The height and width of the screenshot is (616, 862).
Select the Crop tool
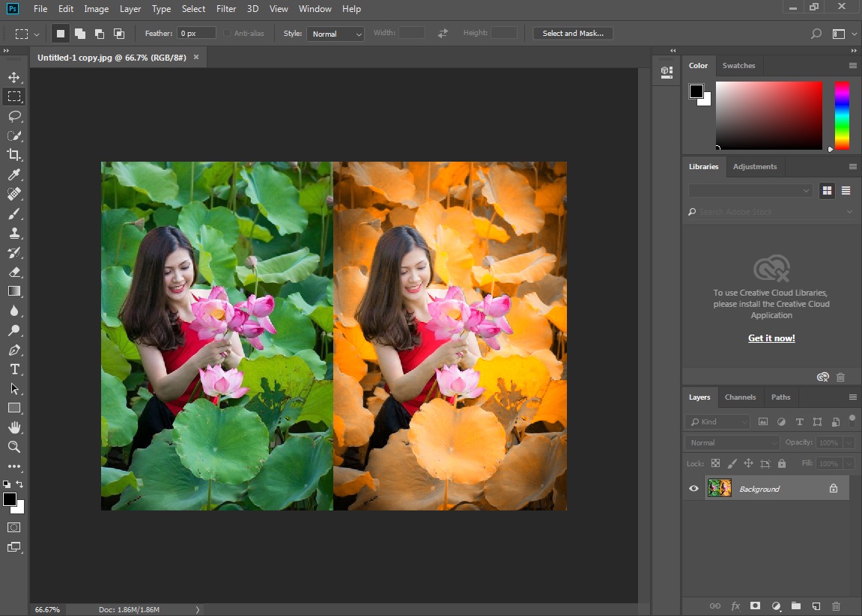click(14, 155)
